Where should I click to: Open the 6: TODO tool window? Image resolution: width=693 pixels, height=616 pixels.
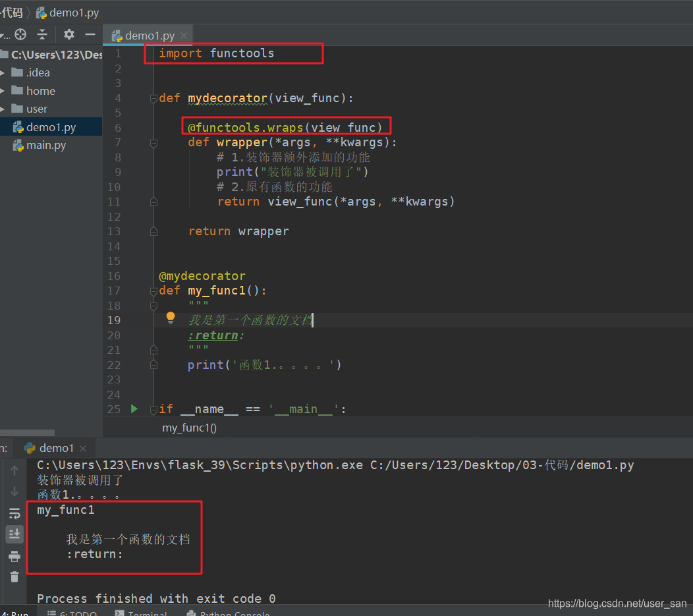pos(72,613)
